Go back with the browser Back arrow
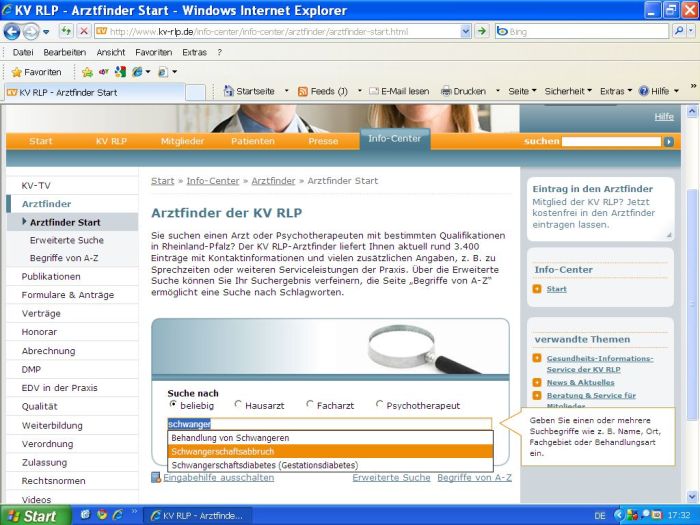Screen dimensions: 700x525 [x=12, y=31]
